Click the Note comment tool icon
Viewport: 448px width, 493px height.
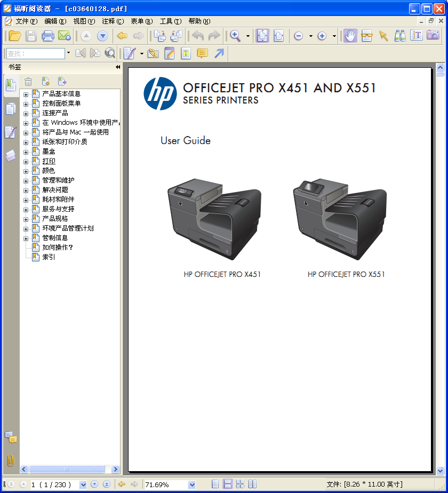pyautogui.click(x=202, y=53)
